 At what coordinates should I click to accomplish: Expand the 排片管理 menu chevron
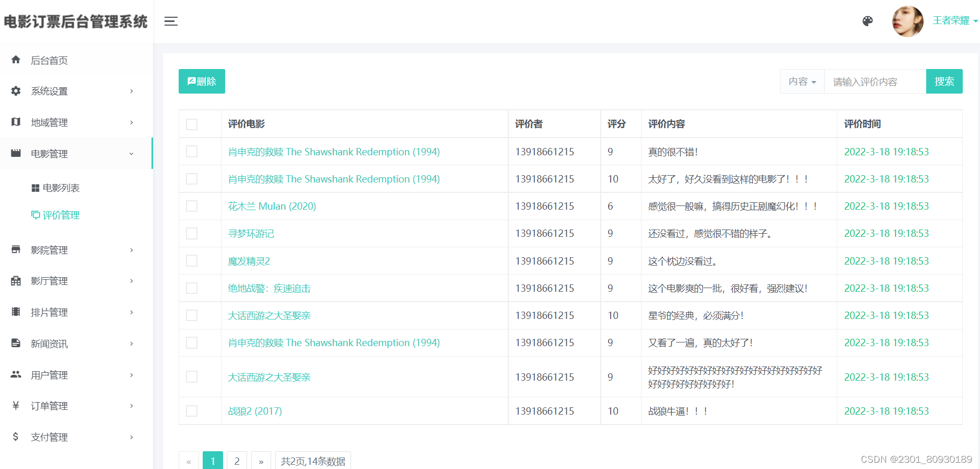point(132,312)
